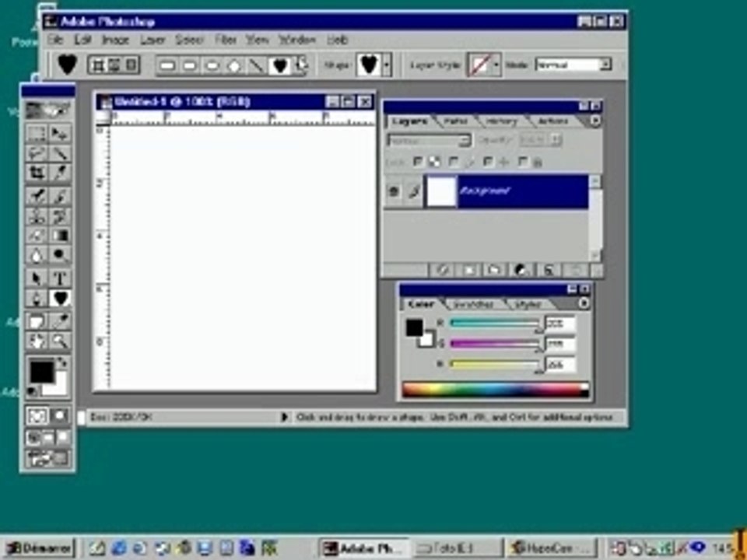Screen dimensions: 747x560
Task: Select the Blur tool
Action: click(x=37, y=255)
